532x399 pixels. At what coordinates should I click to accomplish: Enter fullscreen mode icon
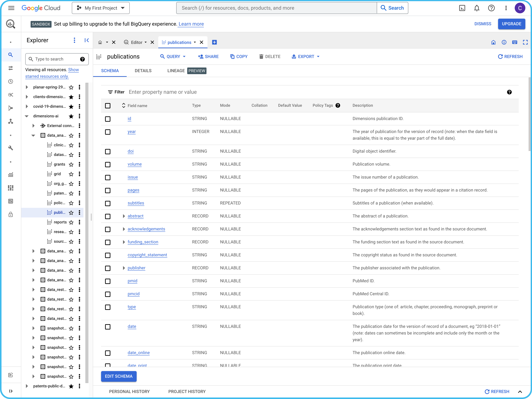525,42
